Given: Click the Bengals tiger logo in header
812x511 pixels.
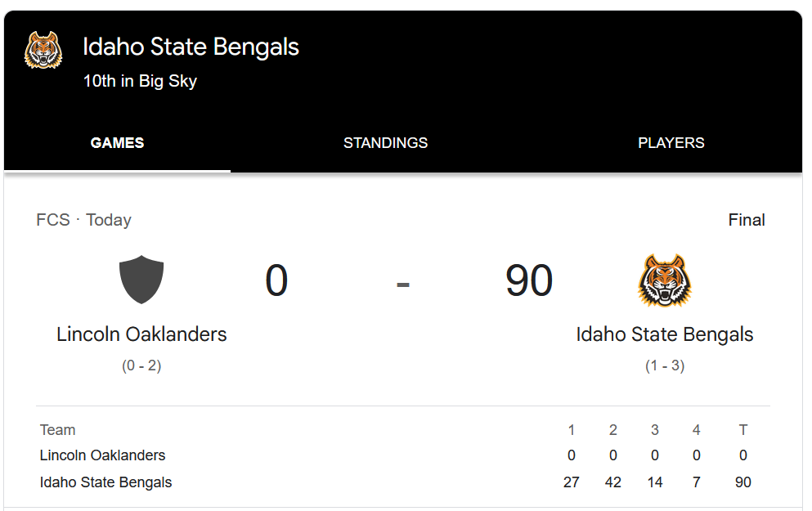Looking at the screenshot, I should click(x=43, y=50).
